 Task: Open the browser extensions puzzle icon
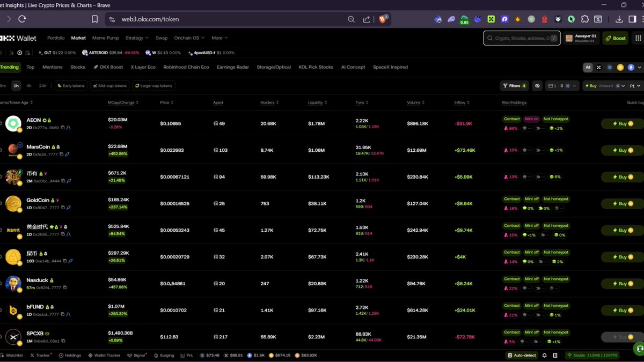(585, 19)
